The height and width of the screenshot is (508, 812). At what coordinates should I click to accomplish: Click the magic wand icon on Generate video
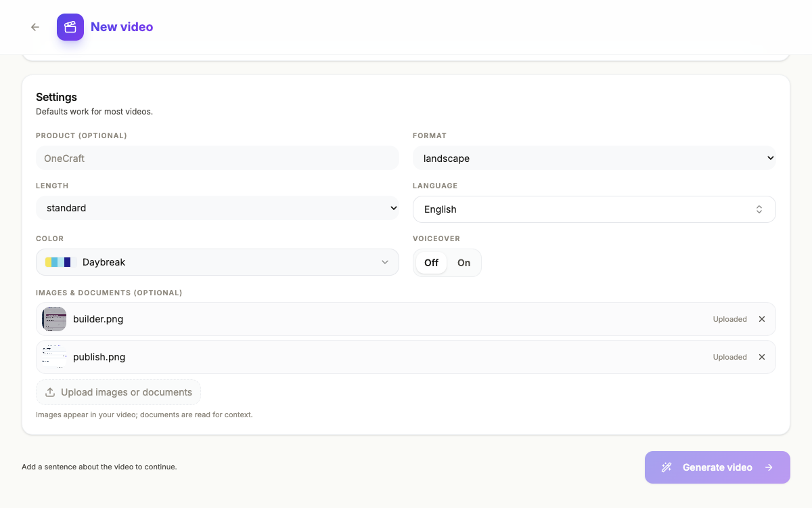point(667,467)
